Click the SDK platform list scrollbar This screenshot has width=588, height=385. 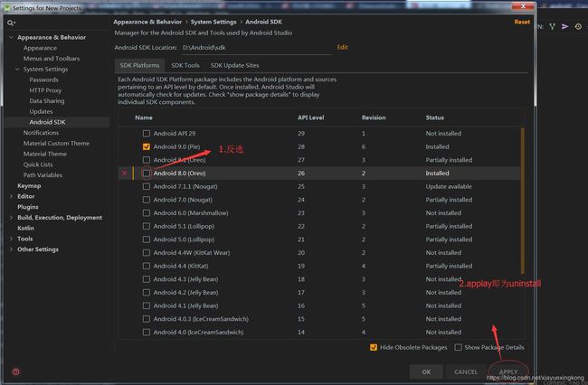(522, 201)
